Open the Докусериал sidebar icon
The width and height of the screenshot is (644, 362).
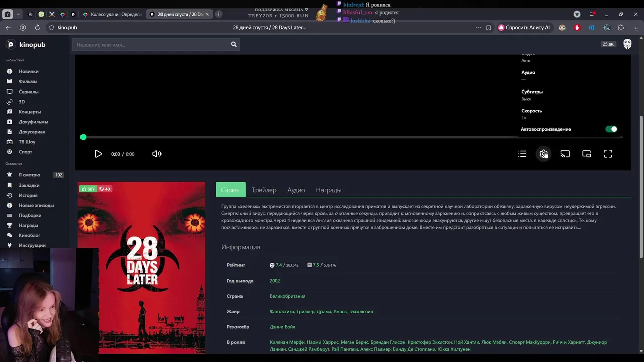click(x=9, y=132)
